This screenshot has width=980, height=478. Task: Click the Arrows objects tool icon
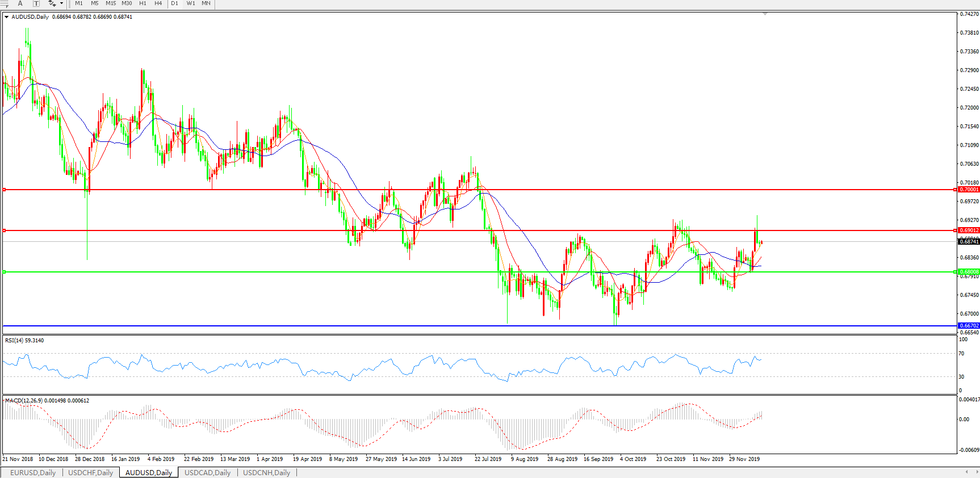52,3
